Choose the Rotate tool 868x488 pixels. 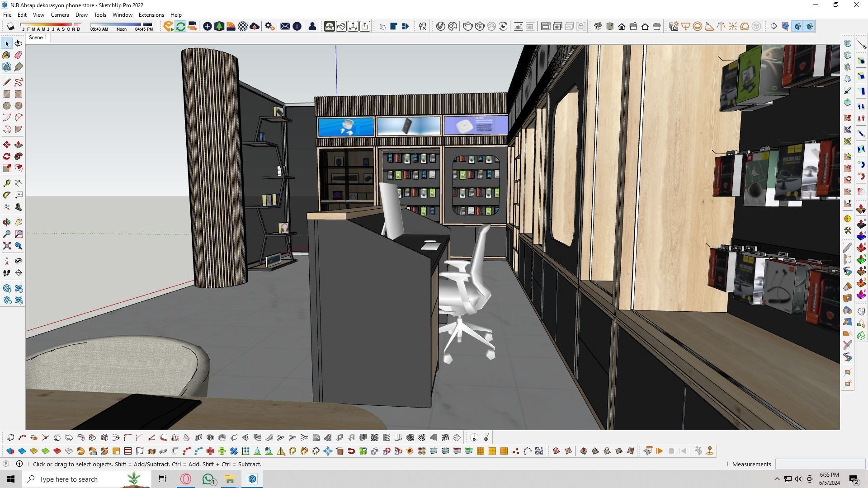(7, 156)
